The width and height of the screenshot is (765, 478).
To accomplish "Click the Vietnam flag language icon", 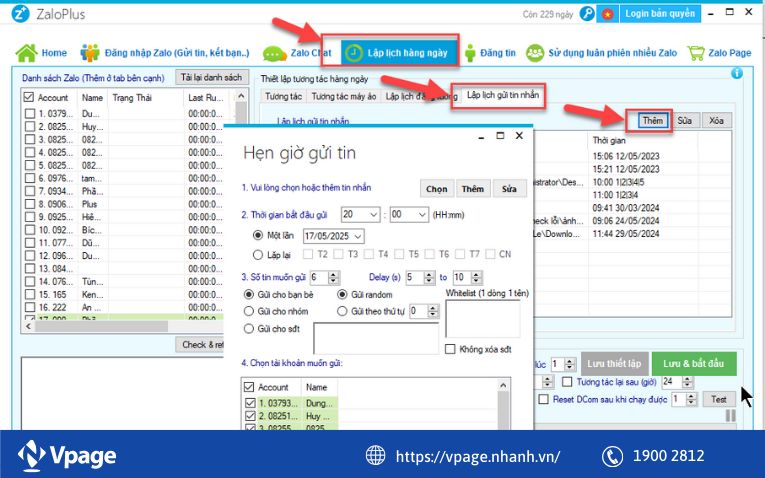I will click(x=607, y=14).
